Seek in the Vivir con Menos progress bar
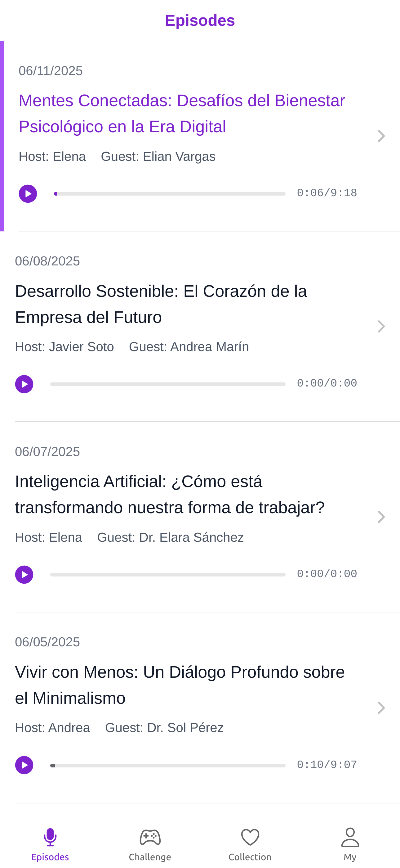 point(168,765)
